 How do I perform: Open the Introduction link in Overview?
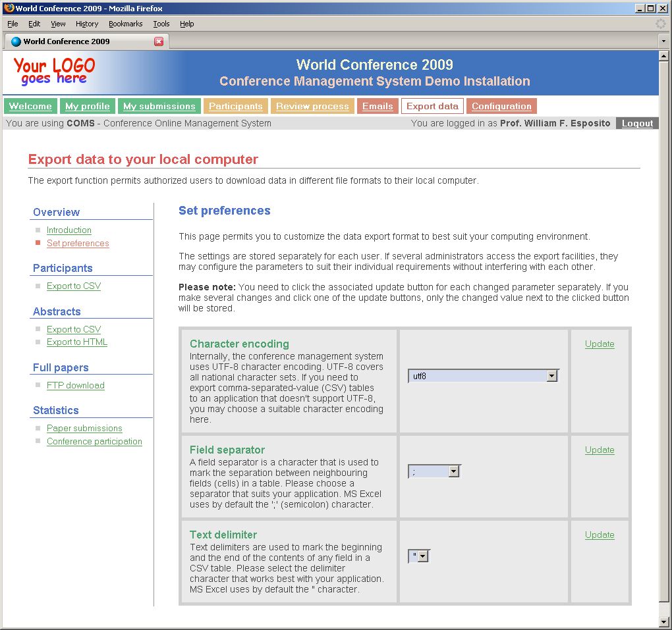point(69,230)
